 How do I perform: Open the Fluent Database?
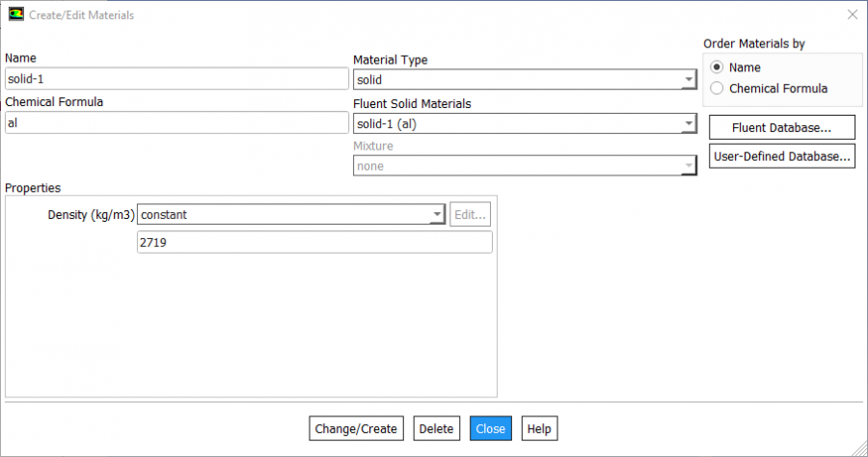tap(781, 127)
